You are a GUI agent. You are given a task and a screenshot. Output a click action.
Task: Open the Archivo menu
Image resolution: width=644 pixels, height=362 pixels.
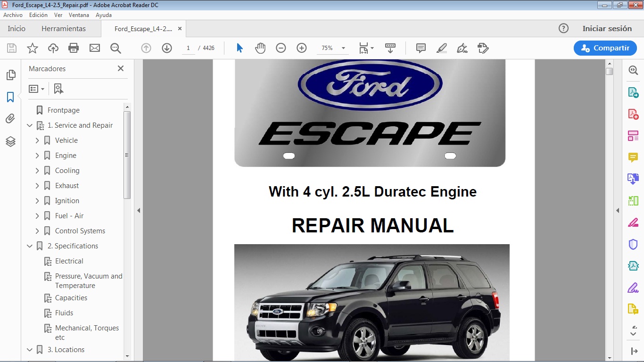13,15
